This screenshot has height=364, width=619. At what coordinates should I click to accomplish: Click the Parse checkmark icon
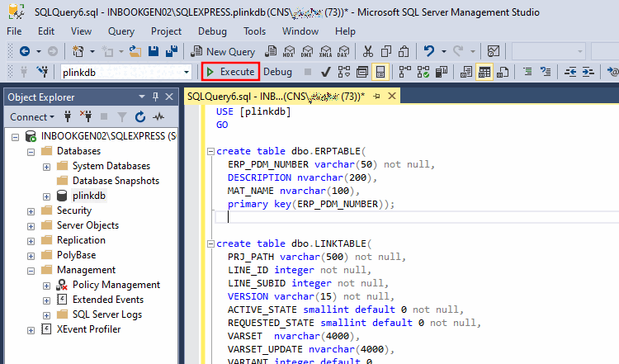326,72
